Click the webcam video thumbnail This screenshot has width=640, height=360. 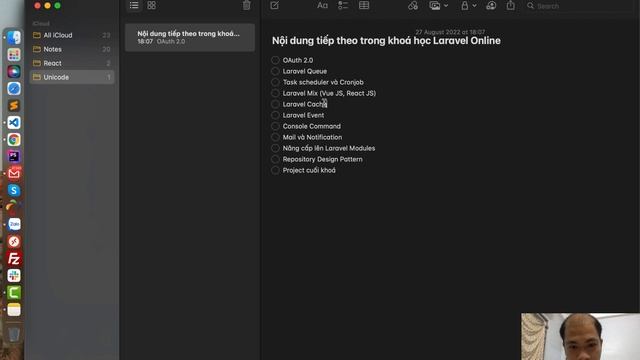[x=580, y=336]
